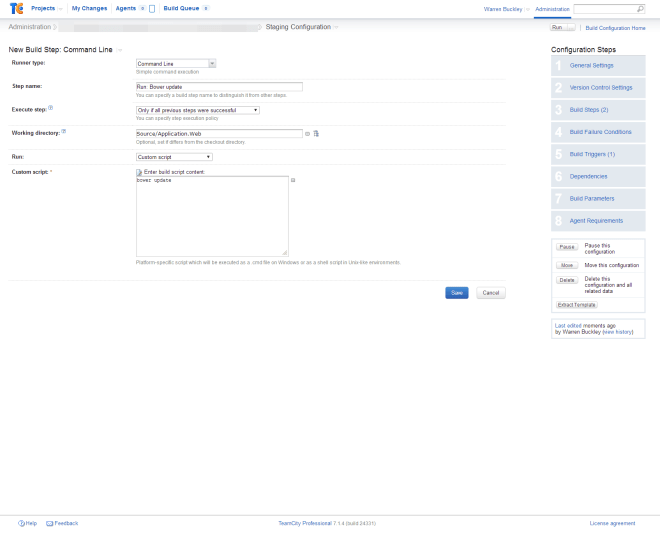The width and height of the screenshot is (660, 549).
Task: Open Build Failure Conditions step
Action: (x=600, y=132)
